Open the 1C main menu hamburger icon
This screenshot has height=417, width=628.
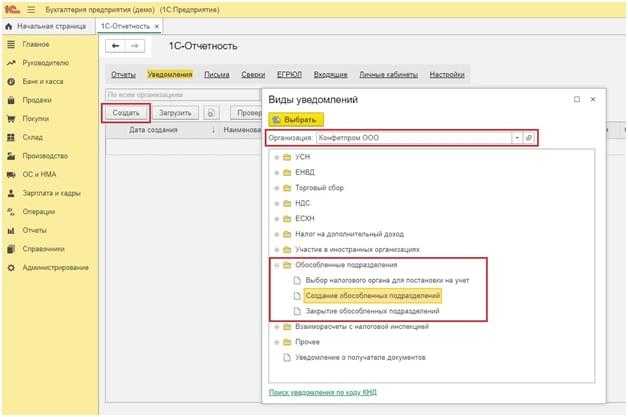coord(31,10)
